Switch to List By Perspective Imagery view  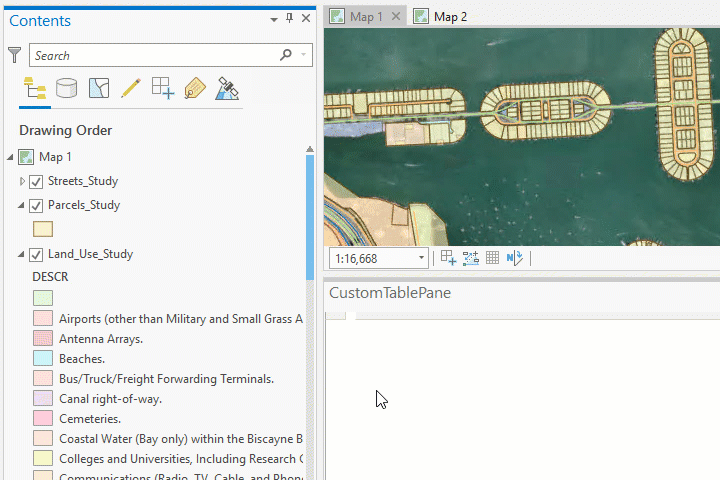(227, 88)
